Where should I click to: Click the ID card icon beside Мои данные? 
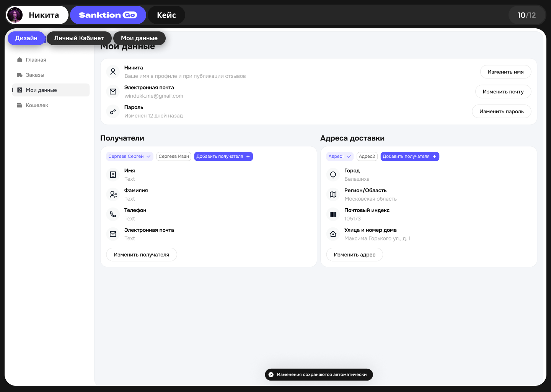[20, 90]
